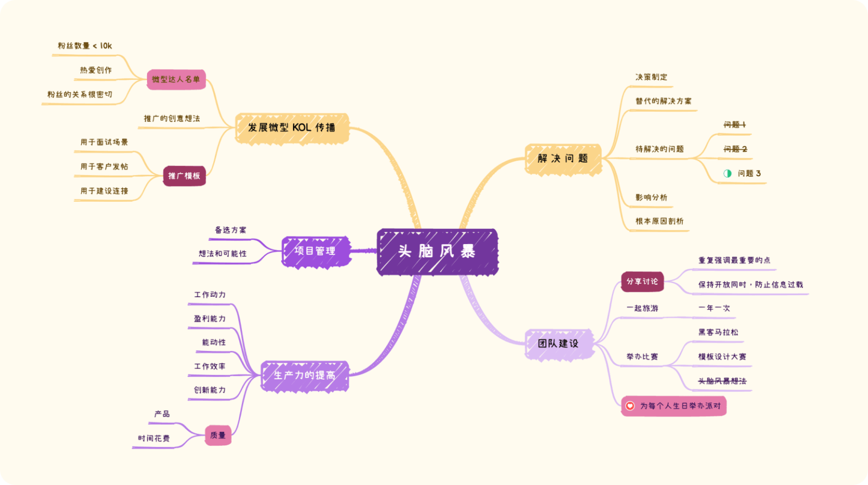
Task: Select the 时间花费 subtopic
Action: [154, 438]
